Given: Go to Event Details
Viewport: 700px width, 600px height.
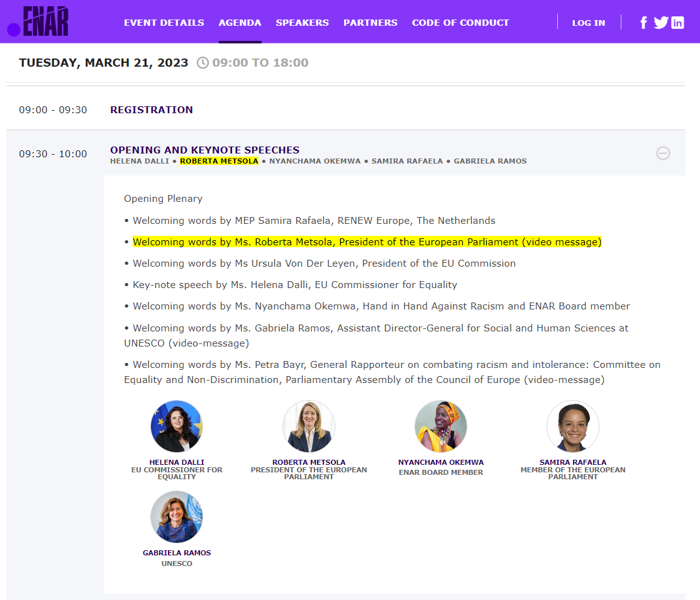Looking at the screenshot, I should 164,23.
